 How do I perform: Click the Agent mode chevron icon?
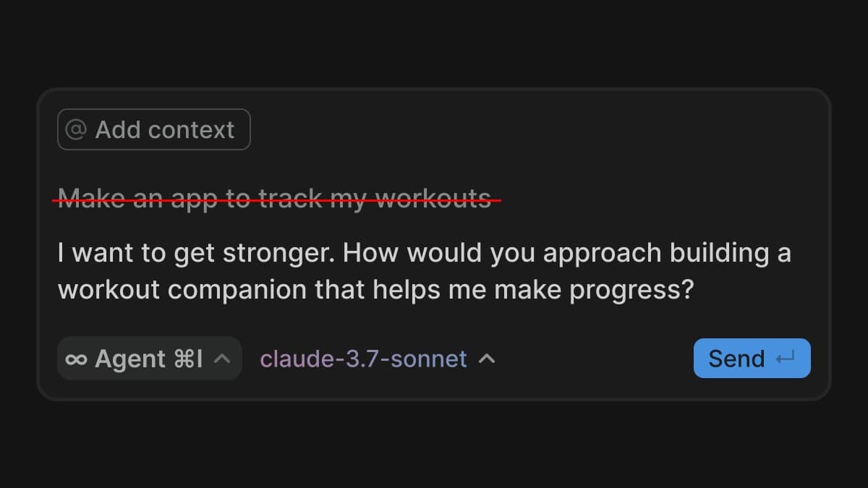222,358
